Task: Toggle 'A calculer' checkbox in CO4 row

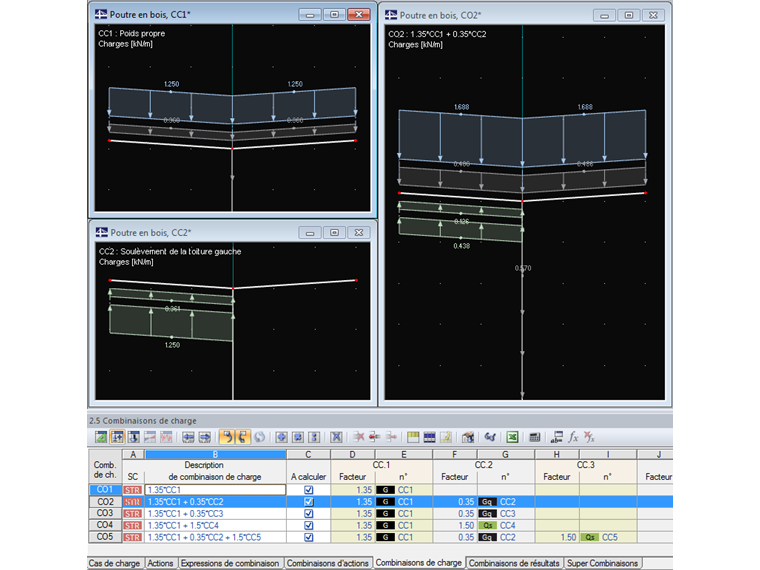Action: pos(308,525)
